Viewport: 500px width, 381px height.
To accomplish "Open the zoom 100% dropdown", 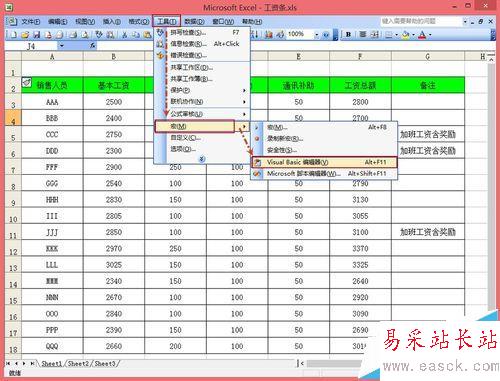I will [x=316, y=35].
